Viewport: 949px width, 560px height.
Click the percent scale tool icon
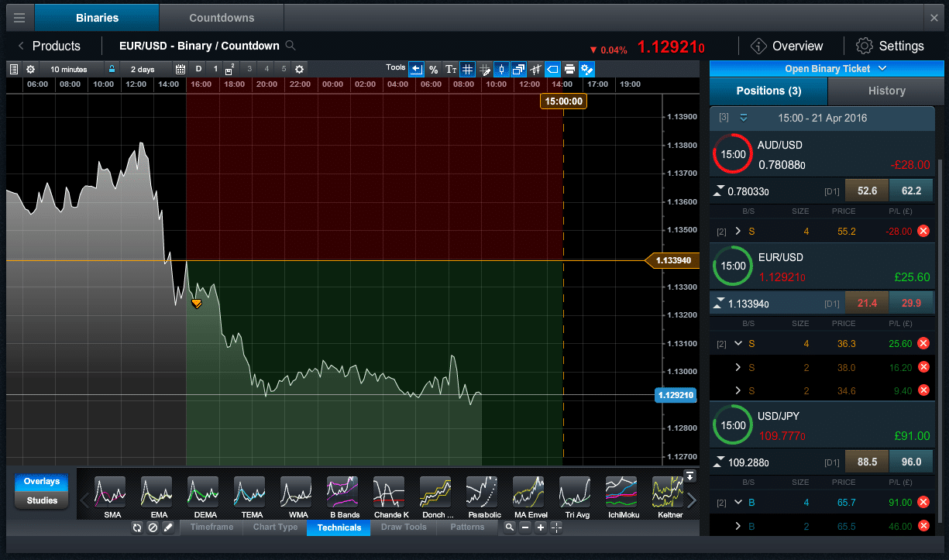(434, 70)
